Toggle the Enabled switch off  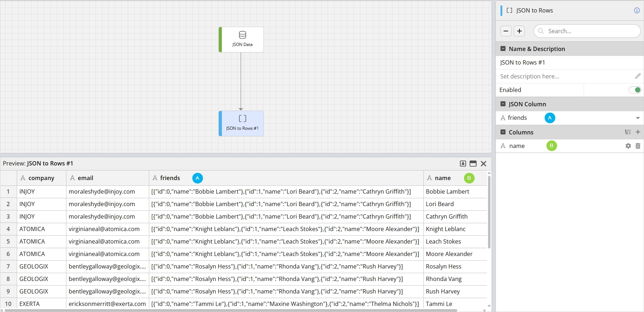[635, 90]
